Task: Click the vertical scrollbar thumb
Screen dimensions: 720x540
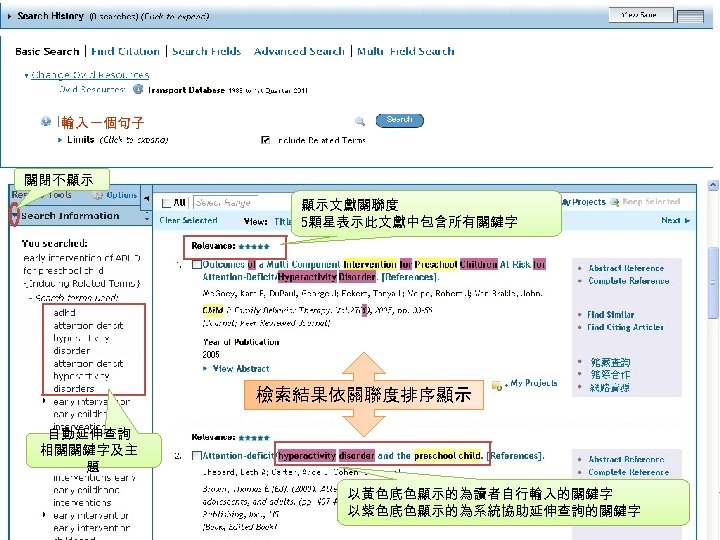Action: [713, 283]
